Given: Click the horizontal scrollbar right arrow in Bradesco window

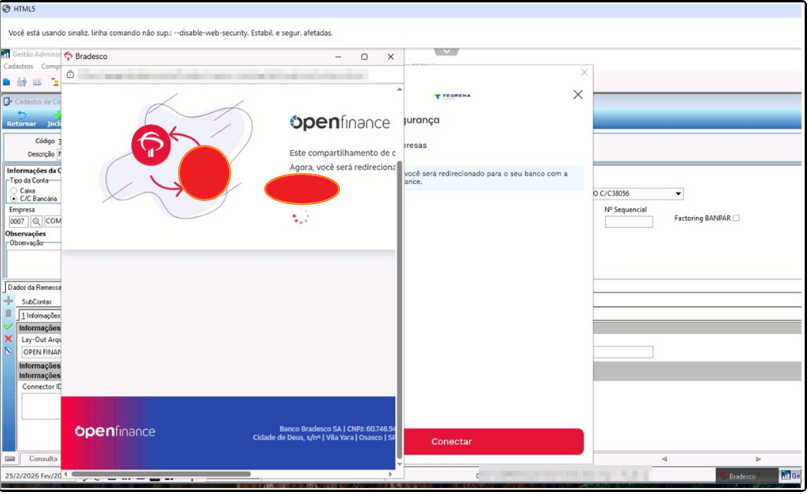Looking at the screenshot, I should 390,473.
